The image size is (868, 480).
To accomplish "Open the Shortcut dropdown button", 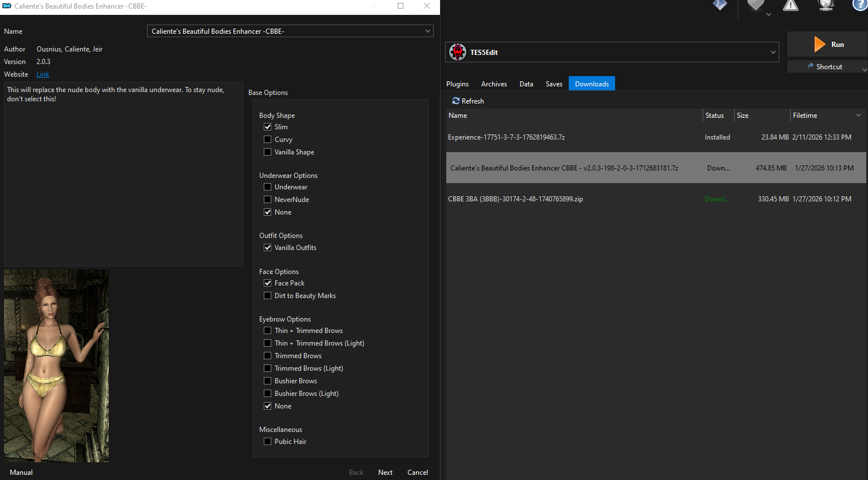I will (x=827, y=67).
